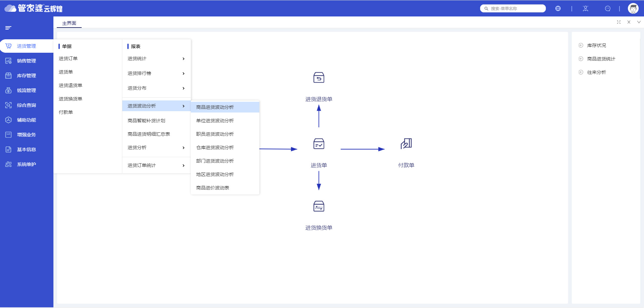Viewport: 644px width, 308px height.
Task: Click the 综合查询 search icon in sidebar
Action: [8, 105]
